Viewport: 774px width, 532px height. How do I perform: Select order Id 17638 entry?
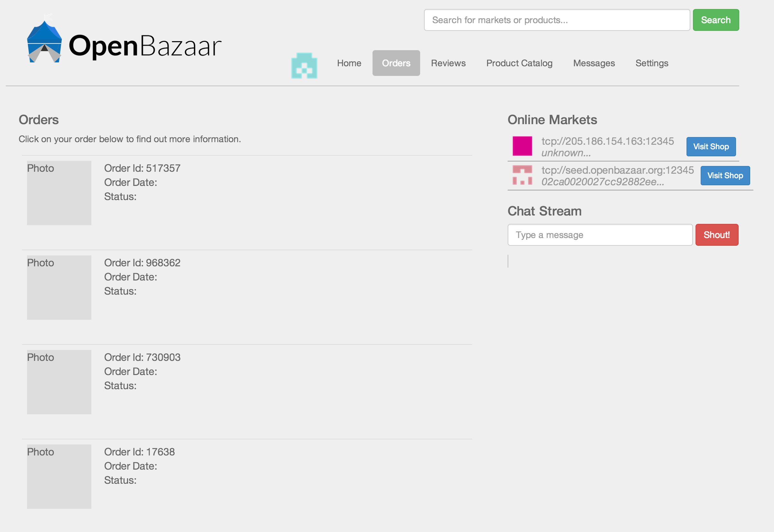click(x=139, y=452)
